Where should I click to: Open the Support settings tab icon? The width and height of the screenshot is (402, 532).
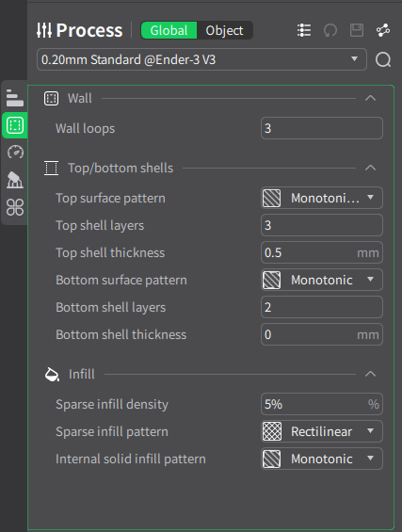tap(15, 180)
